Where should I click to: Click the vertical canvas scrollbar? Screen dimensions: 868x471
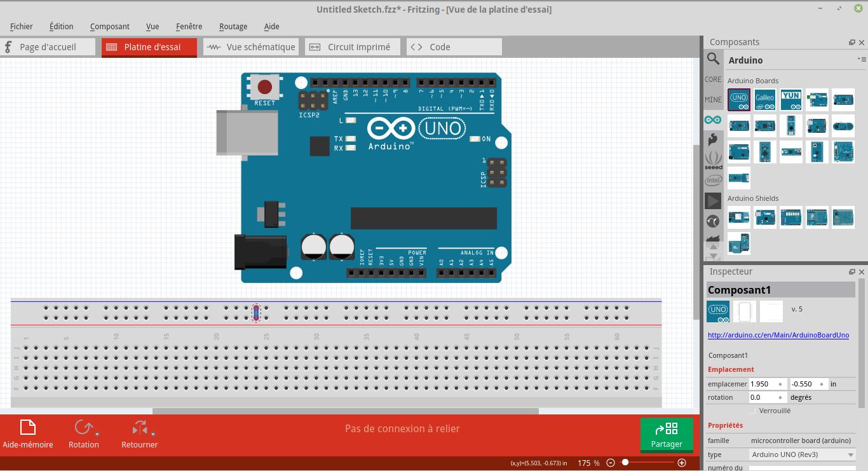click(x=696, y=232)
